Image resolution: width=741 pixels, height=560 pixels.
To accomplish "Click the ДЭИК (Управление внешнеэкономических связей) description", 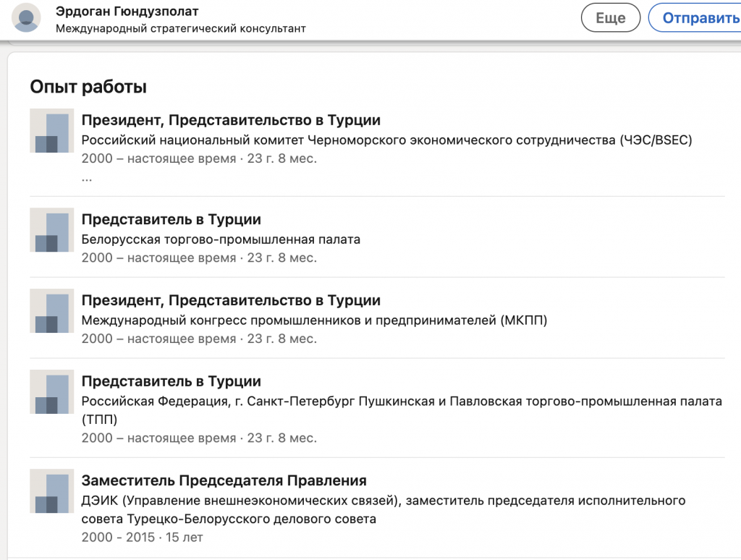I will click(x=384, y=501).
